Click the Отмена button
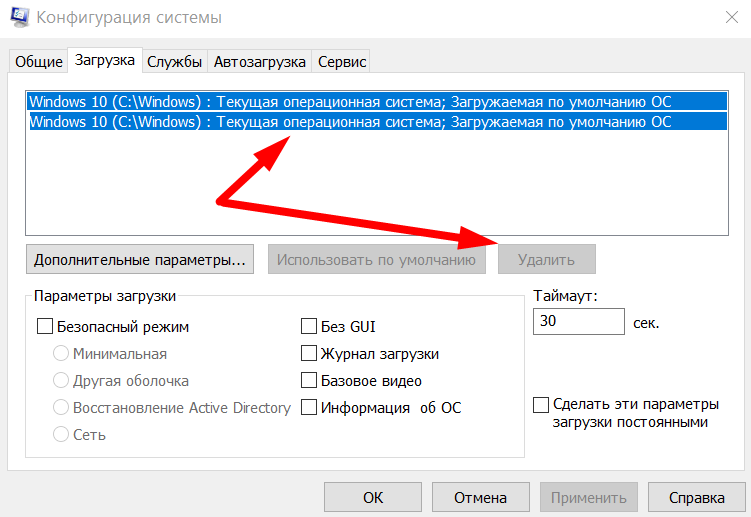The height and width of the screenshot is (517, 751). [x=480, y=497]
